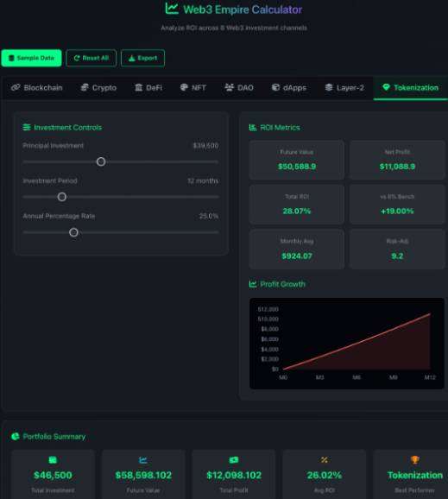
Task: Click the Principal Investment slider handle
Action: pos(101,161)
